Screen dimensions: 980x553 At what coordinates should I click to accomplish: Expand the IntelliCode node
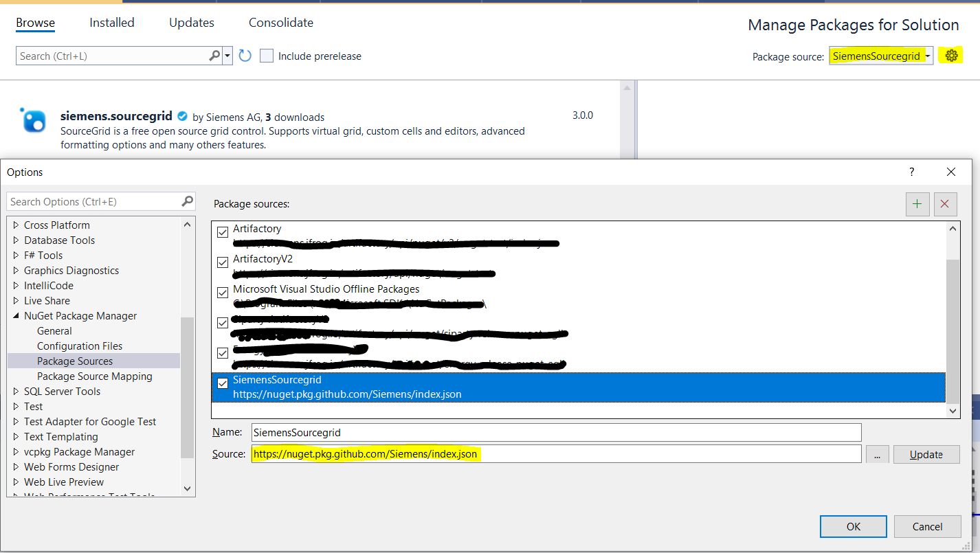coord(16,286)
